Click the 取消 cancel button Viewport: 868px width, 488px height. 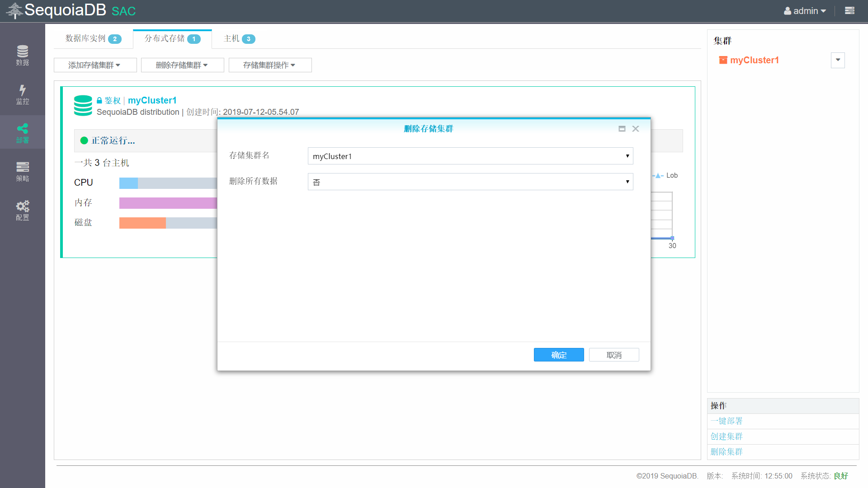click(x=613, y=355)
